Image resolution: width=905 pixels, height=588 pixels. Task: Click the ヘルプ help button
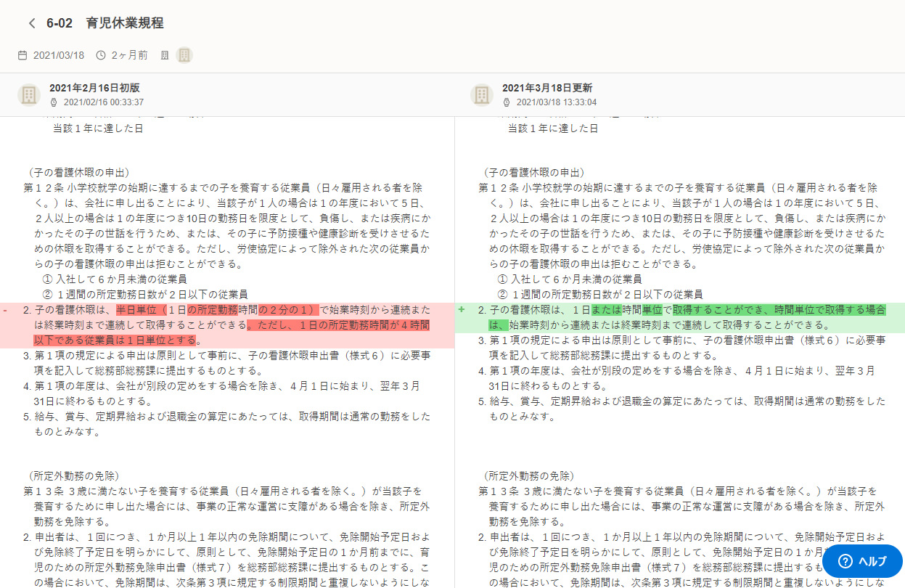[862, 561]
